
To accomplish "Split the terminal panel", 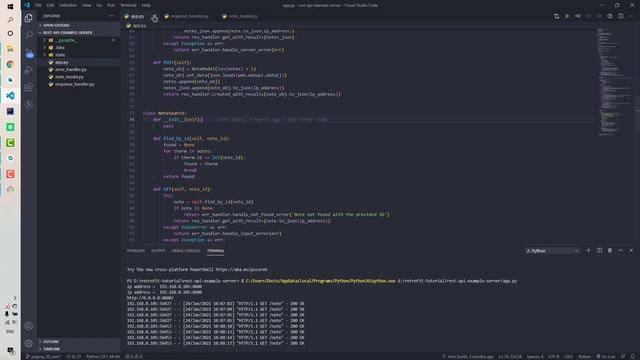I will point(599,251).
